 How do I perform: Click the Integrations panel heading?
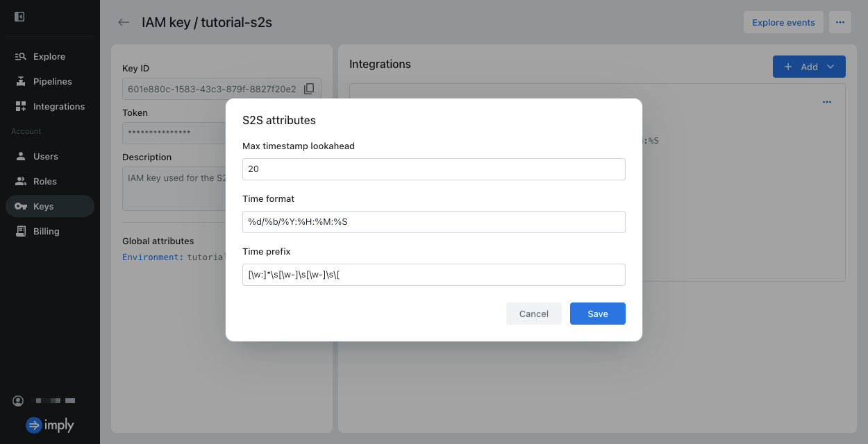tap(380, 64)
